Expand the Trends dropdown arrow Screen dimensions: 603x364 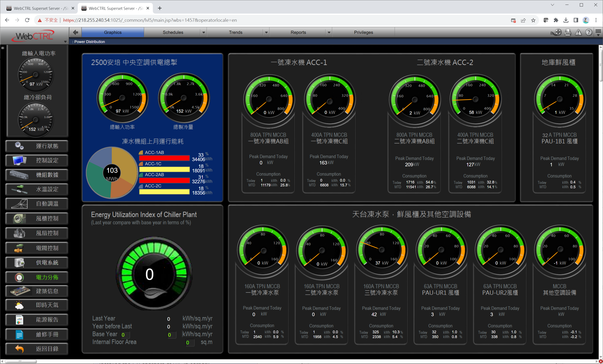coord(266,32)
